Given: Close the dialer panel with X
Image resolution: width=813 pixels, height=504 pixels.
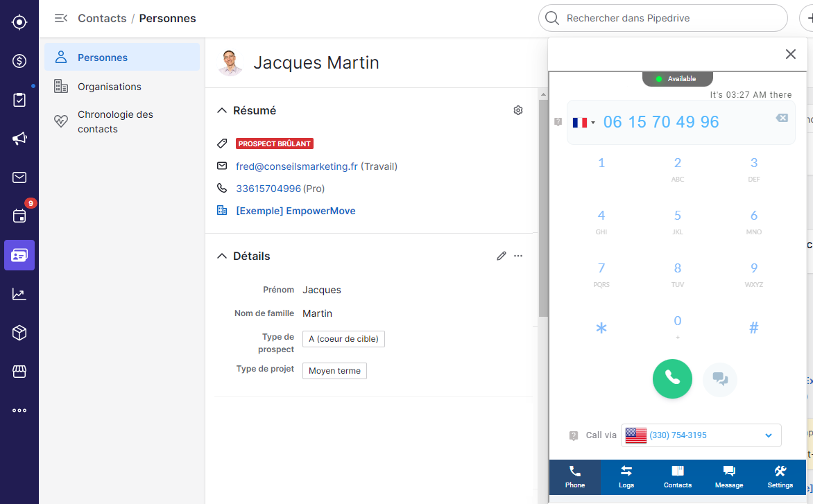Looking at the screenshot, I should click(x=790, y=54).
